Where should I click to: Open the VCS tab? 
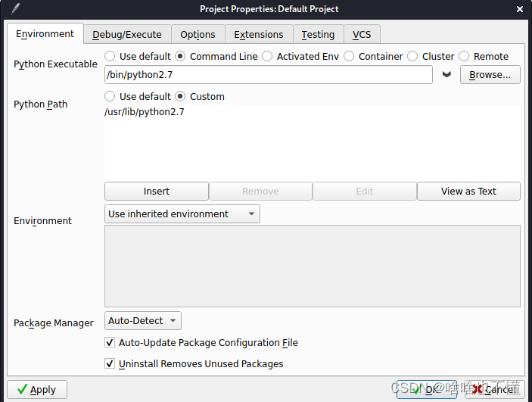[362, 34]
